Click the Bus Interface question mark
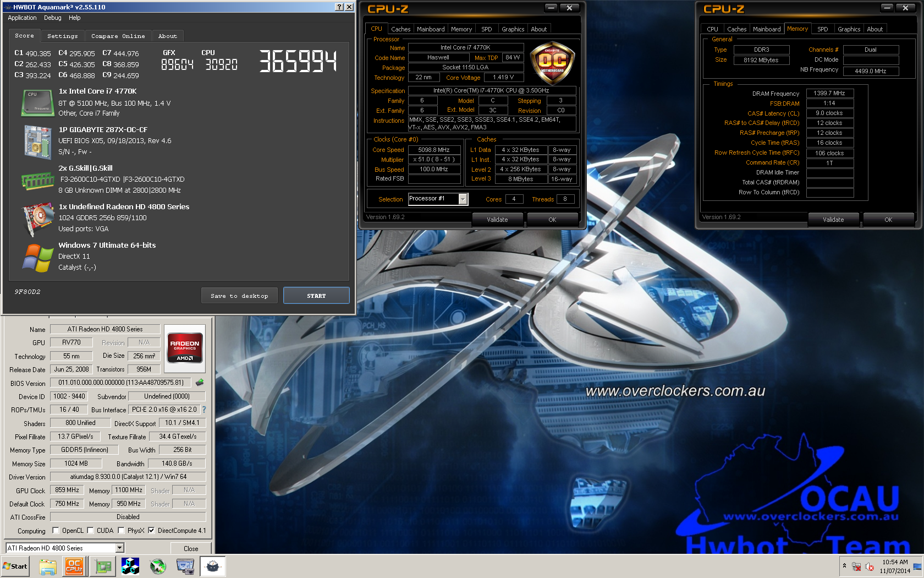This screenshot has height=578, width=924. pyautogui.click(x=204, y=410)
